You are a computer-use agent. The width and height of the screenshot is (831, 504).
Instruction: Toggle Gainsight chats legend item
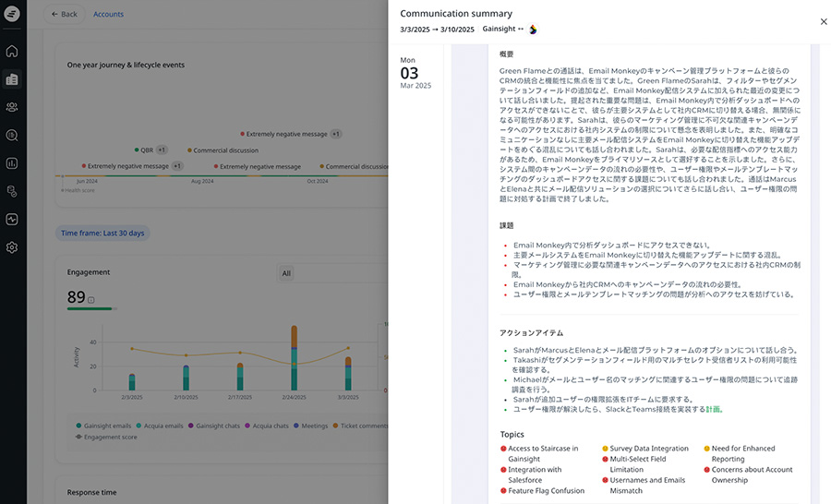click(214, 426)
